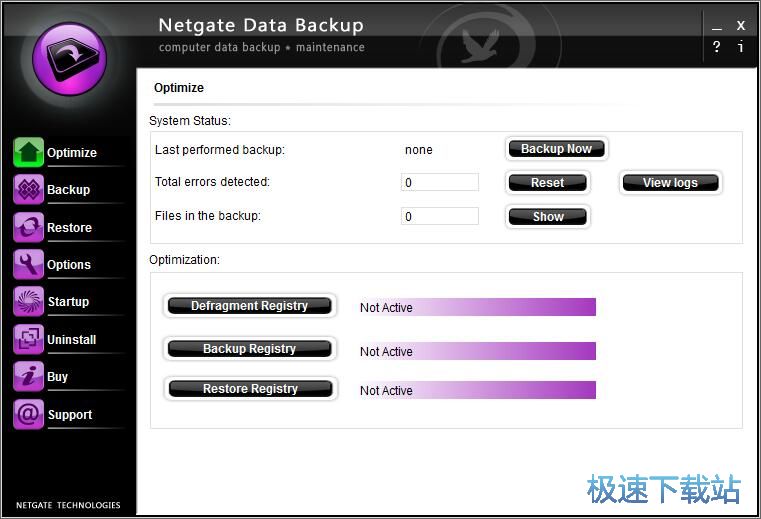Select the Restore sidebar icon
761x519 pixels.
[28, 227]
